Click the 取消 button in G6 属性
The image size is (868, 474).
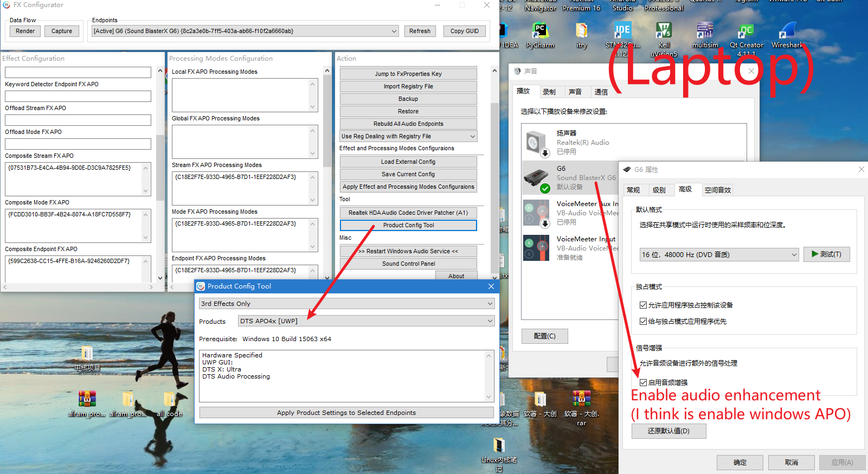[791, 463]
